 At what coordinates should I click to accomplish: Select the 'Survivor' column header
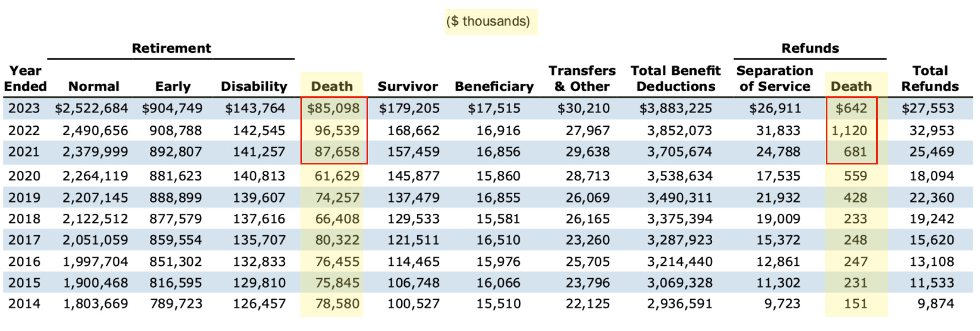[x=407, y=86]
